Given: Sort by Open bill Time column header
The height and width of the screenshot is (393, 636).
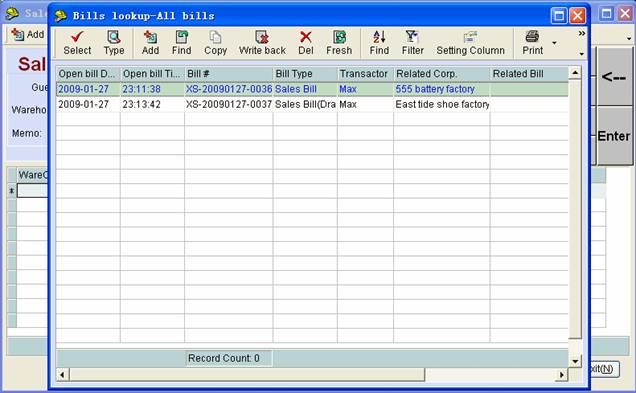Looking at the screenshot, I should coord(152,74).
